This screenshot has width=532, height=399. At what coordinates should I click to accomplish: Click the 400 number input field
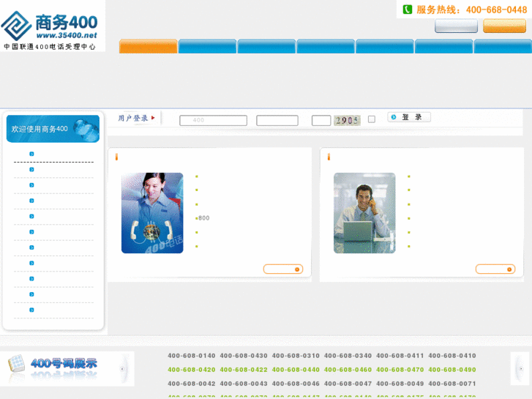[x=213, y=120]
